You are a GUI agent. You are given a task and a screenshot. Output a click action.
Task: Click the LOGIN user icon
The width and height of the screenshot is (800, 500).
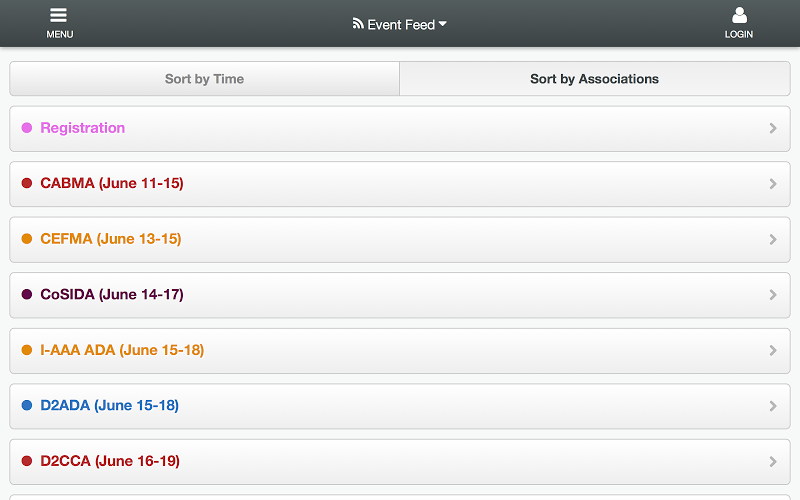click(x=739, y=15)
